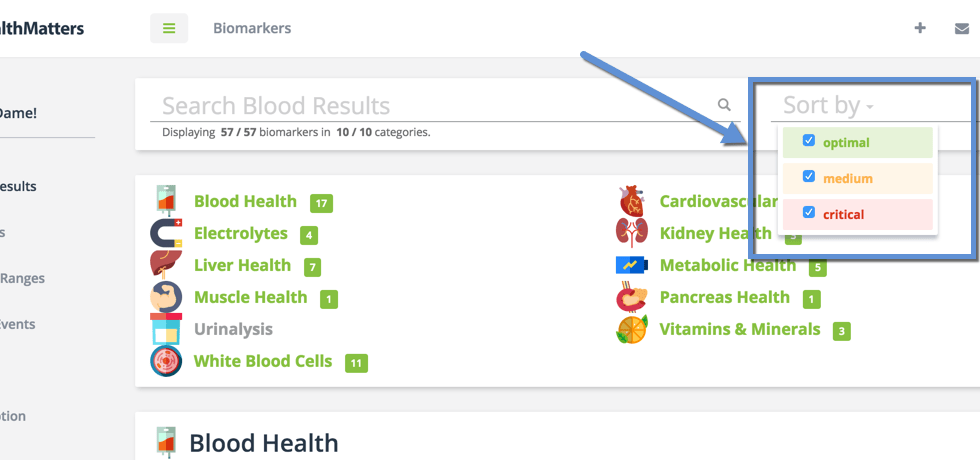The height and width of the screenshot is (460, 980).
Task: Open the Sort by dropdown
Action: pyautogui.click(x=828, y=105)
